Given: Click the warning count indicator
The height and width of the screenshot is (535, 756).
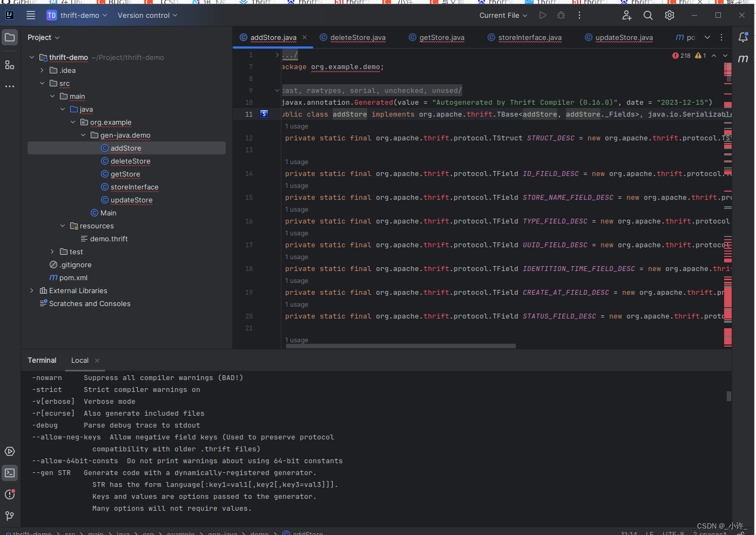Looking at the screenshot, I should [x=700, y=56].
